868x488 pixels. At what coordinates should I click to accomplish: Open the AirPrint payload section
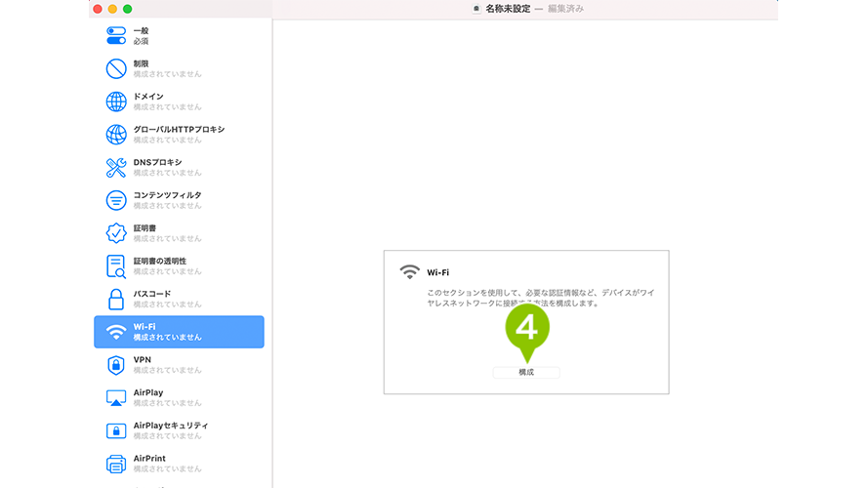(179, 464)
